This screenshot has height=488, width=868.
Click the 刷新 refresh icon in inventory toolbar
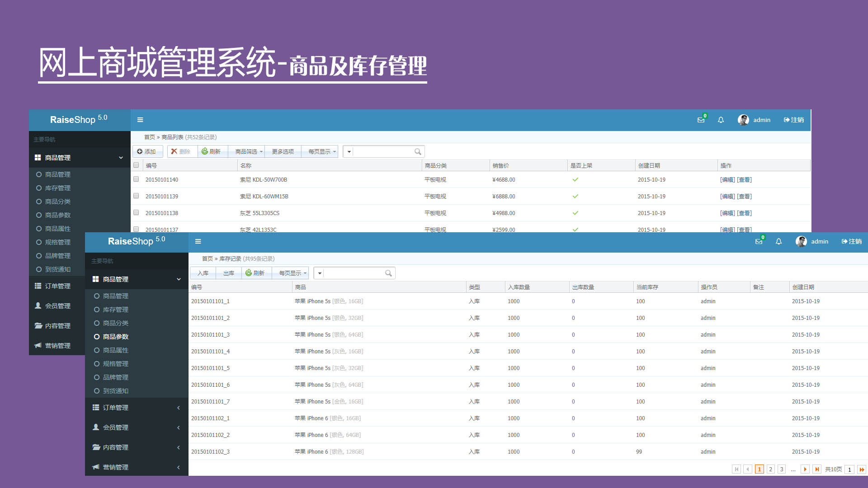click(x=249, y=273)
